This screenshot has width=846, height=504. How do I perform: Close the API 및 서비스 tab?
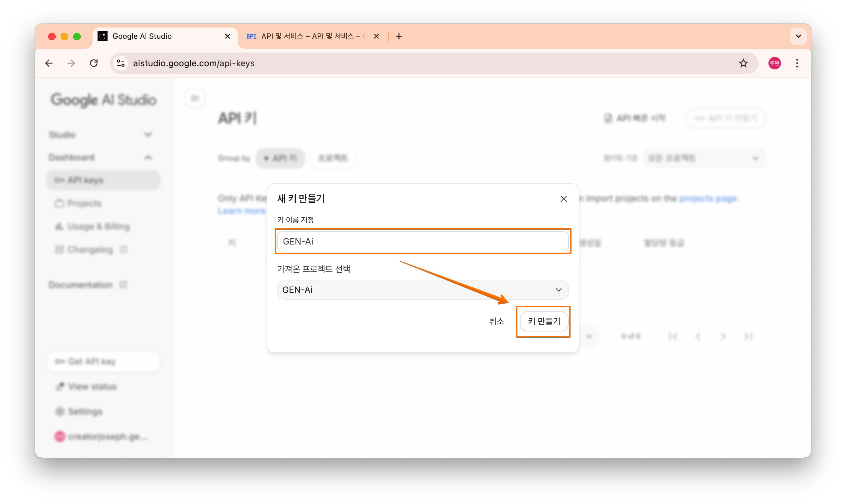(x=376, y=36)
